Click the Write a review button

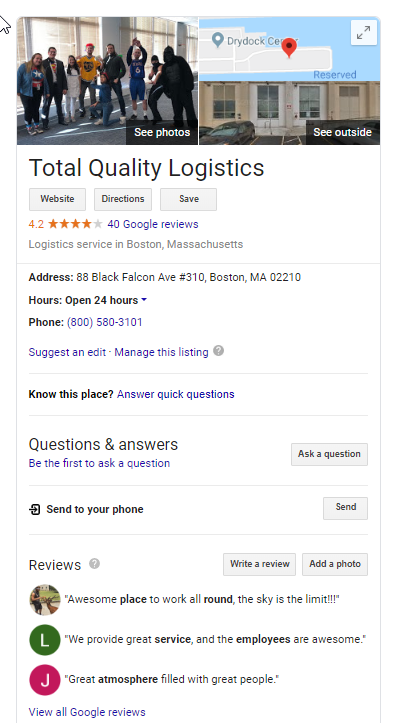click(x=260, y=564)
